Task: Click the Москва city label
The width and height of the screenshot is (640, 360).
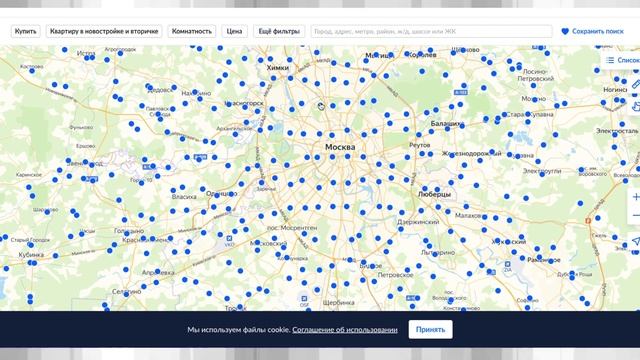Action: tap(340, 147)
